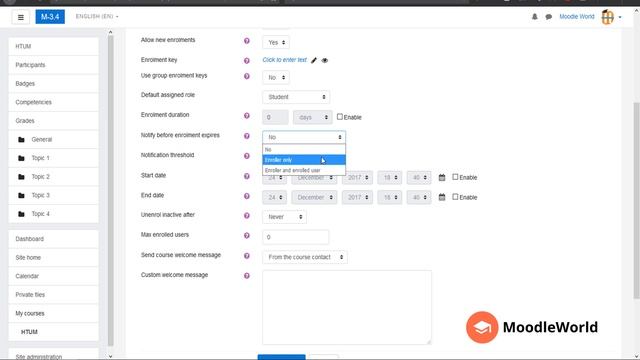Click the Max enrolled users input field
This screenshot has width=640, height=360.
click(296, 237)
